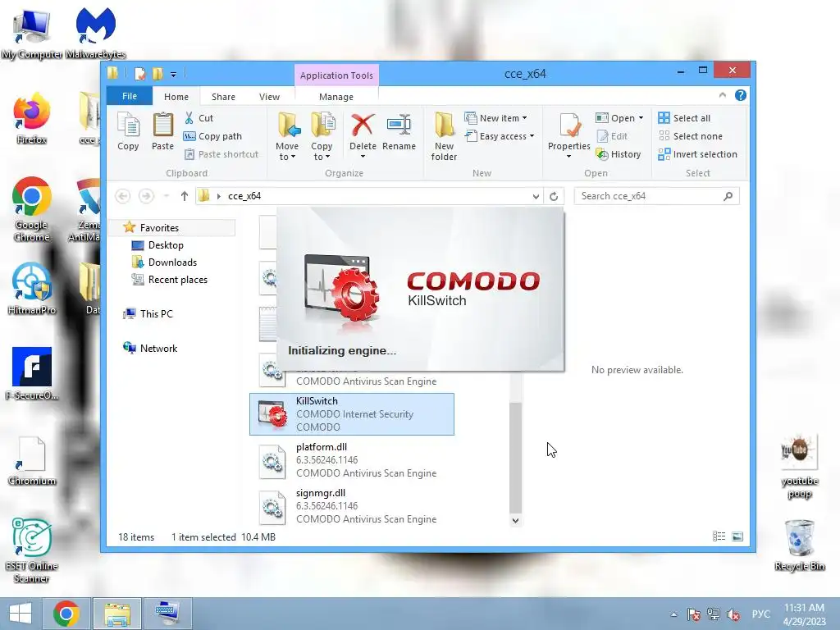Click the Edit ribbon button
Viewport: 840px width, 630px height.
coord(612,136)
